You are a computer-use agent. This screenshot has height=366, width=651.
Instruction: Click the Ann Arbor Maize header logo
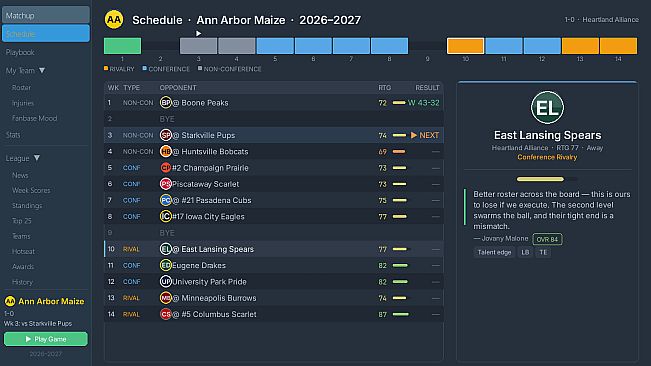point(114,20)
